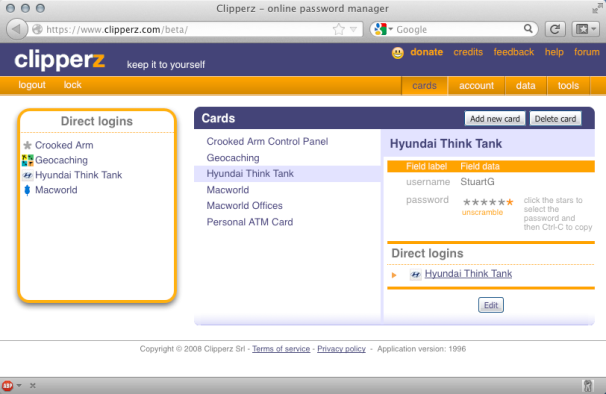Click the browser back arrow button
Viewport: 606px width, 394px height.
pyautogui.click(x=17, y=29)
